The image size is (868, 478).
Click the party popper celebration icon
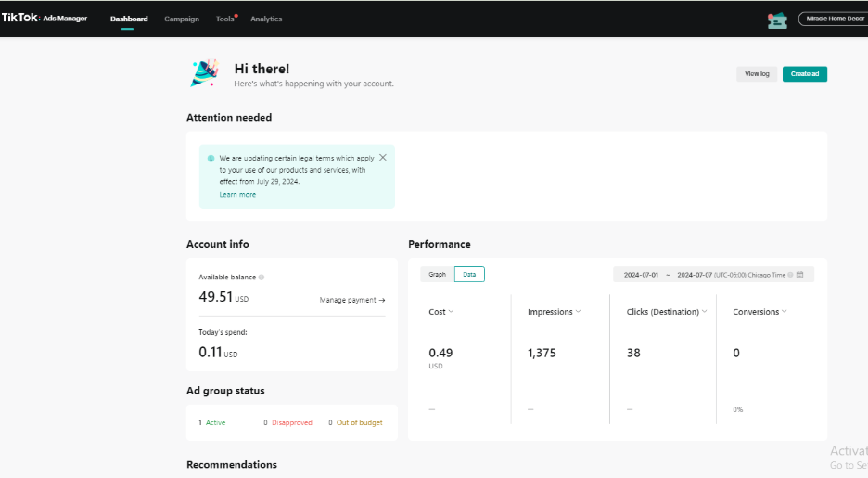pyautogui.click(x=204, y=73)
